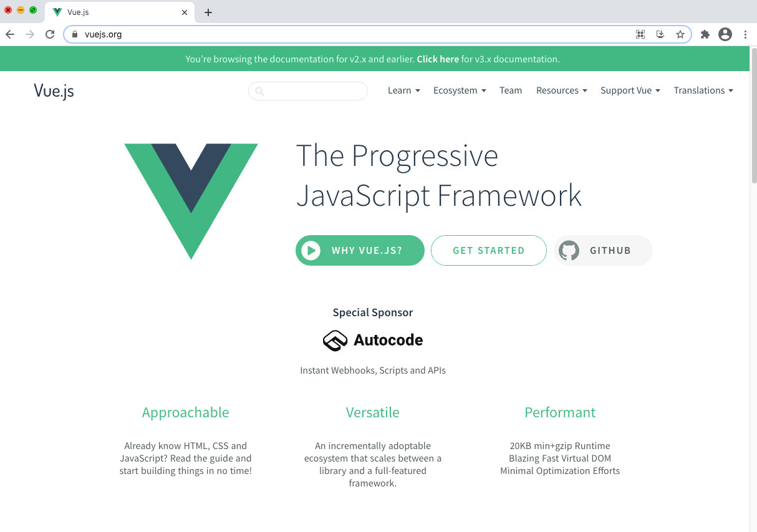Open the GitHub repository button
This screenshot has height=532, width=757.
pyautogui.click(x=602, y=250)
